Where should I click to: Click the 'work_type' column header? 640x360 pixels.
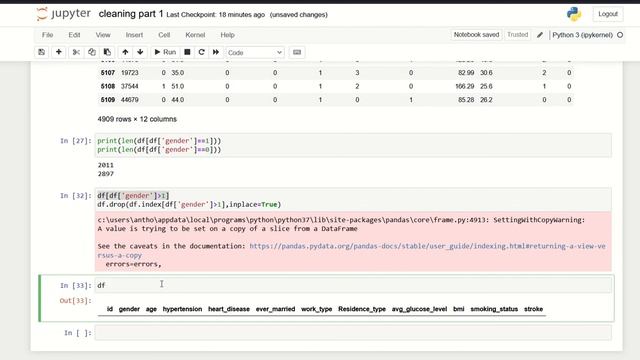(316, 309)
